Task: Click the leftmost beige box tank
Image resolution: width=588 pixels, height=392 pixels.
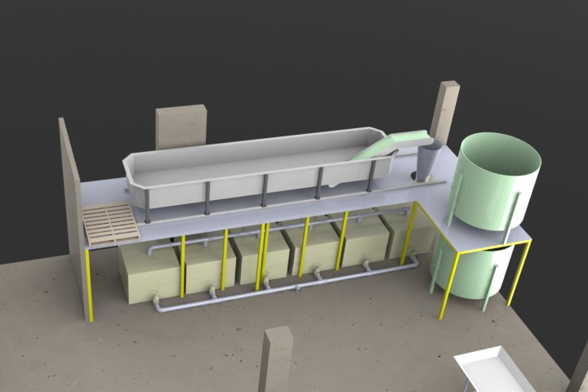Action: tap(149, 274)
